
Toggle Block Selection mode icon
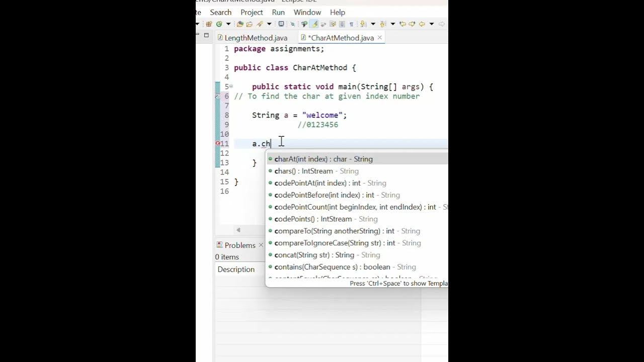(342, 24)
